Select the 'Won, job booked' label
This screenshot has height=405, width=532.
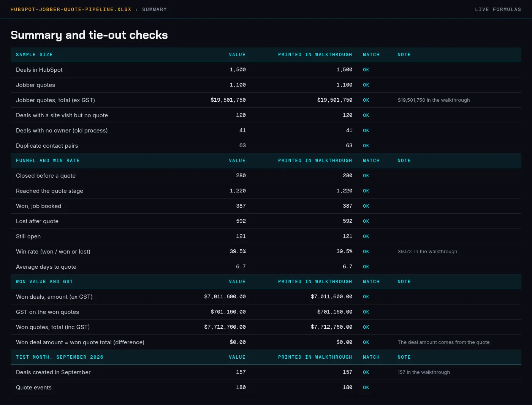coord(38,206)
